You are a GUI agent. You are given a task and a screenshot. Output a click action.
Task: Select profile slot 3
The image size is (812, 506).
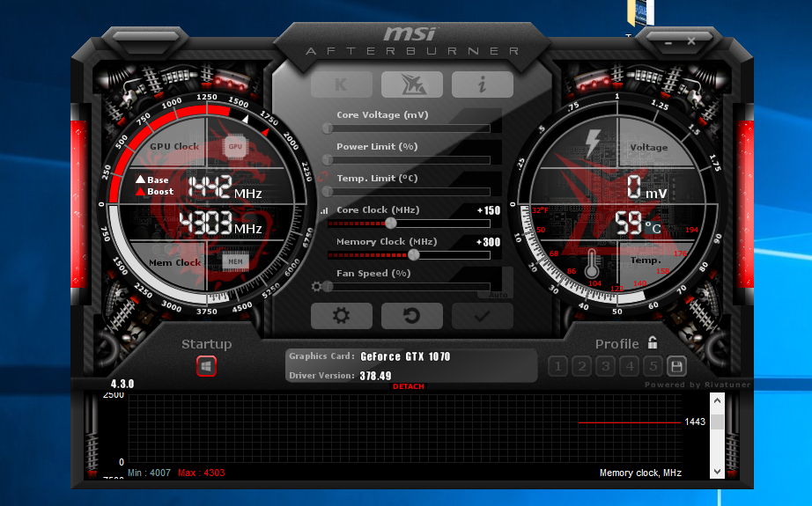click(x=605, y=367)
